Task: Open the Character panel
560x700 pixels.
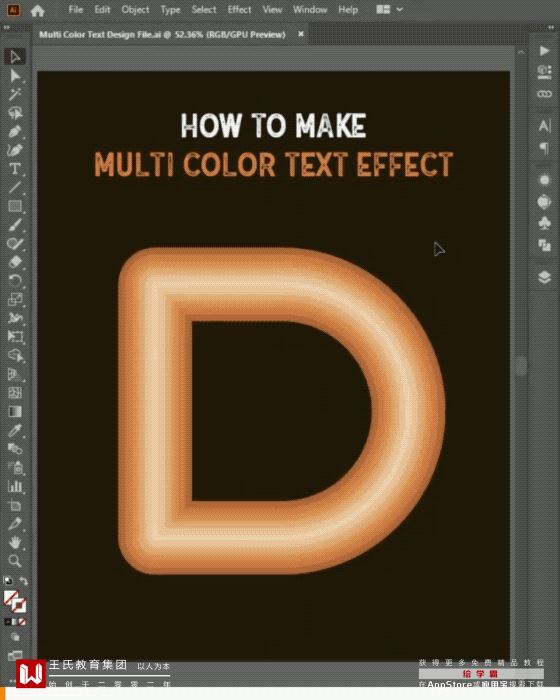Action: [544, 126]
